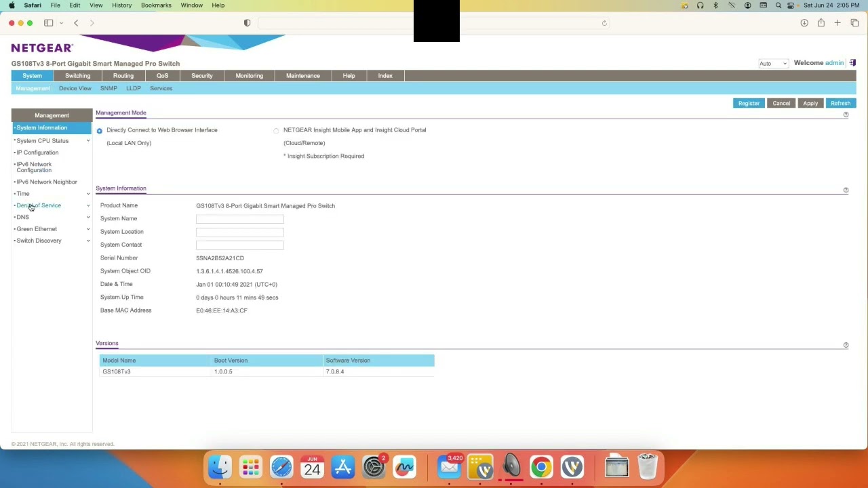Open the Auto language dropdown
Image resolution: width=868 pixels, height=488 pixels.
coord(773,64)
